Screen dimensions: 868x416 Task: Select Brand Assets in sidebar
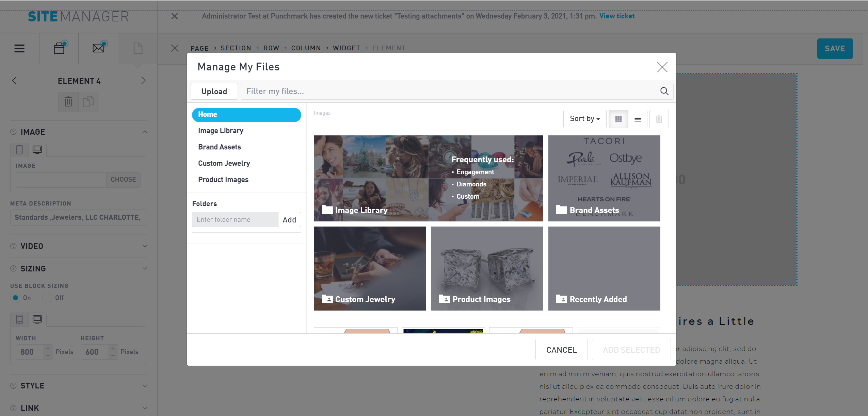coord(220,147)
